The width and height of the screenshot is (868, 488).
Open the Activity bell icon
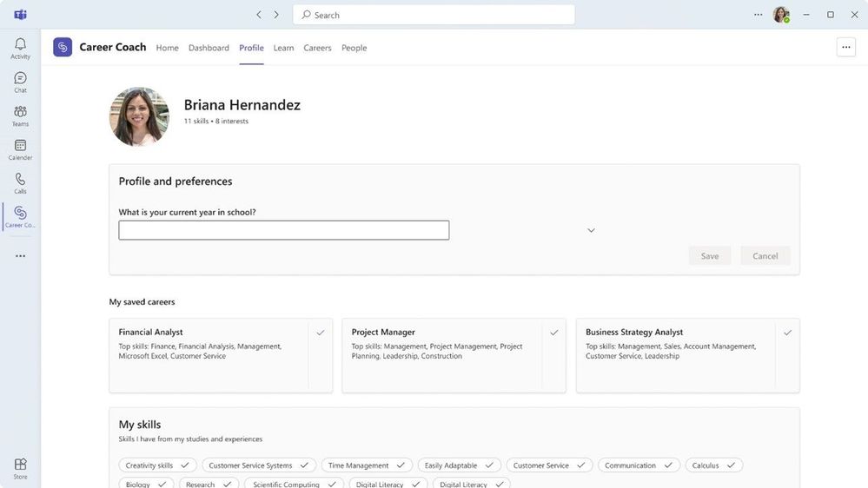(x=21, y=49)
